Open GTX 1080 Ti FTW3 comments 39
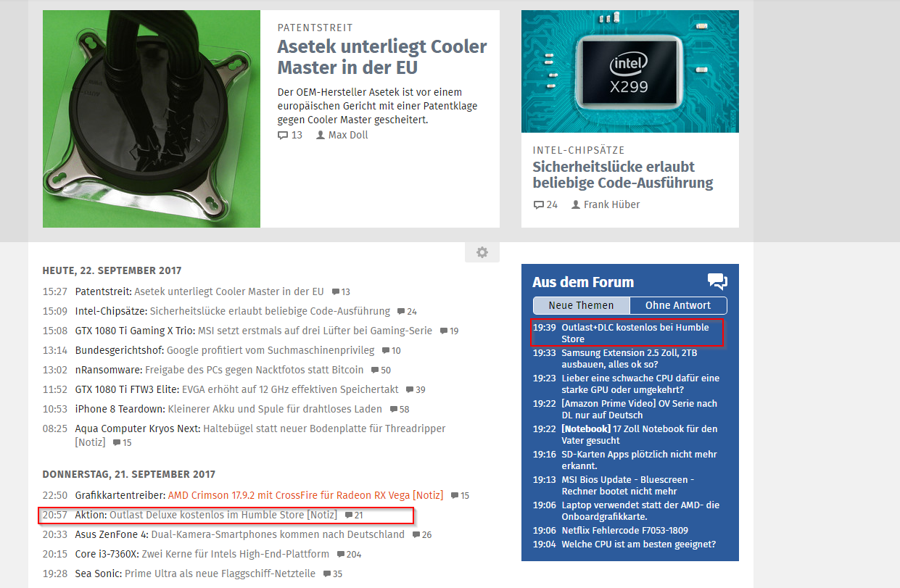Screen dimensions: 900x588 coord(416,390)
